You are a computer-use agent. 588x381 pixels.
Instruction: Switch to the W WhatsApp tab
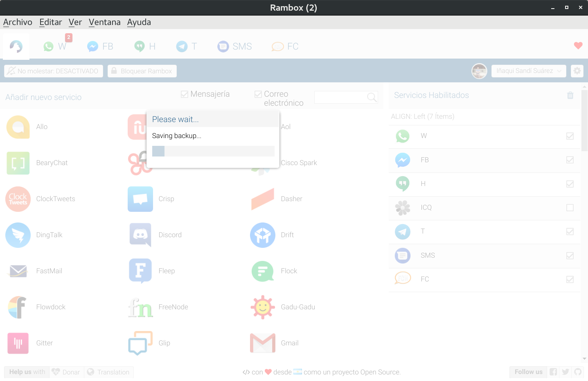click(x=55, y=46)
